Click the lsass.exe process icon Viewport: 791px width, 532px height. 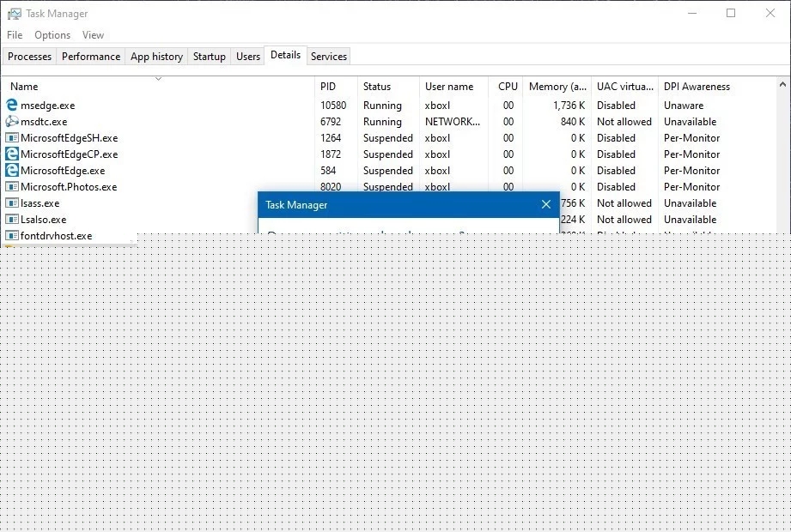pos(12,203)
